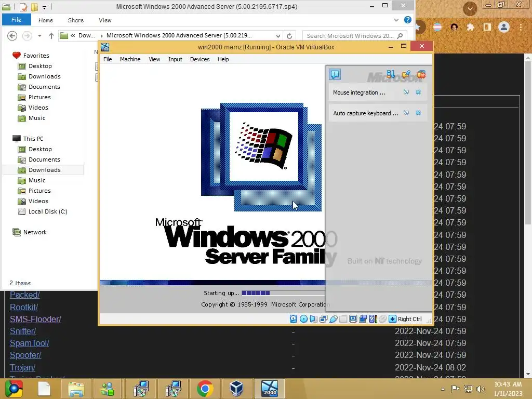
Task: Open VirtualBox Machine menu
Action: point(130,59)
